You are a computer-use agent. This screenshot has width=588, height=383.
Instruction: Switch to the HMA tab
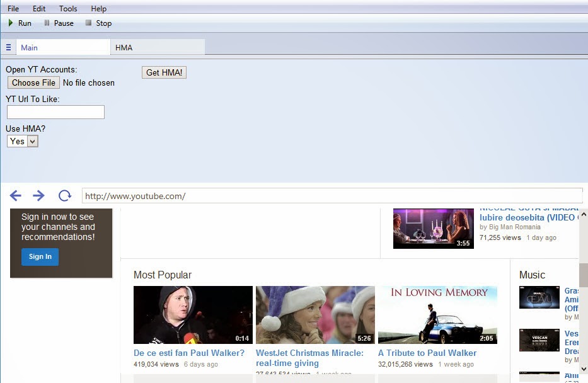[x=158, y=47]
